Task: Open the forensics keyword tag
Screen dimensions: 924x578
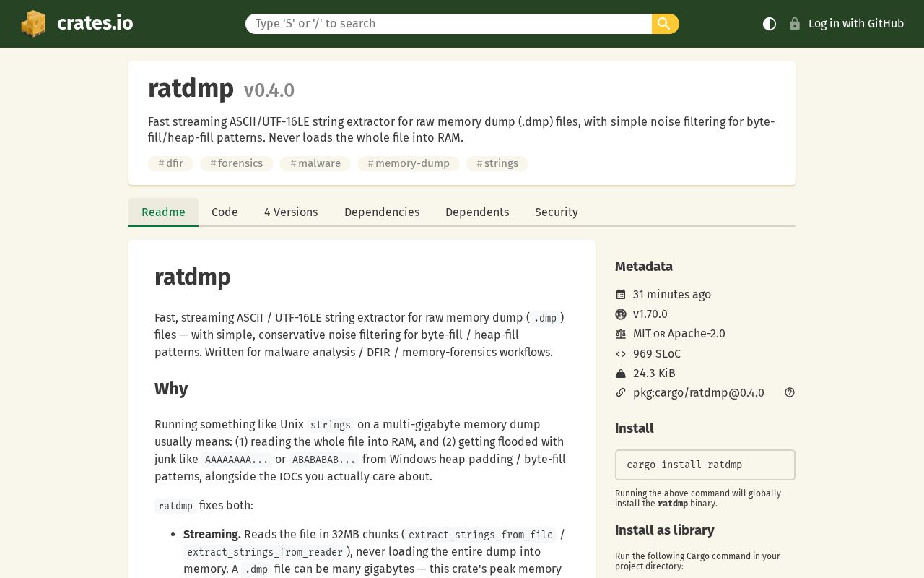Action: [237, 163]
